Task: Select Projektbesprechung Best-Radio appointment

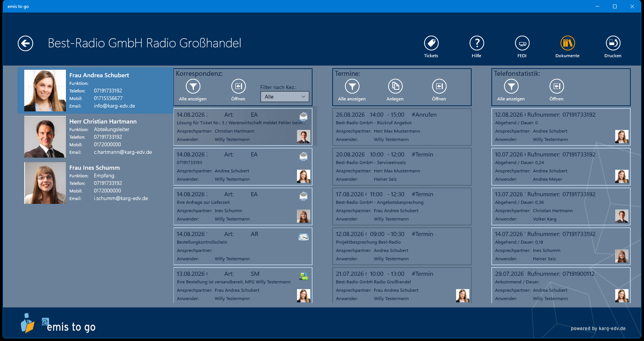Action: pyautogui.click(x=402, y=246)
